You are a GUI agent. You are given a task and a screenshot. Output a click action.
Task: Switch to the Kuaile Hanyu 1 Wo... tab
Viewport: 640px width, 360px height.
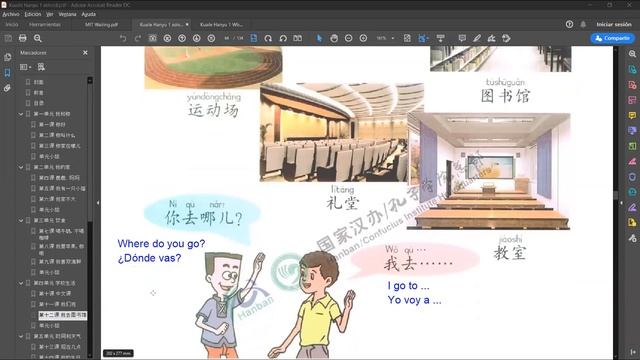pos(221,24)
